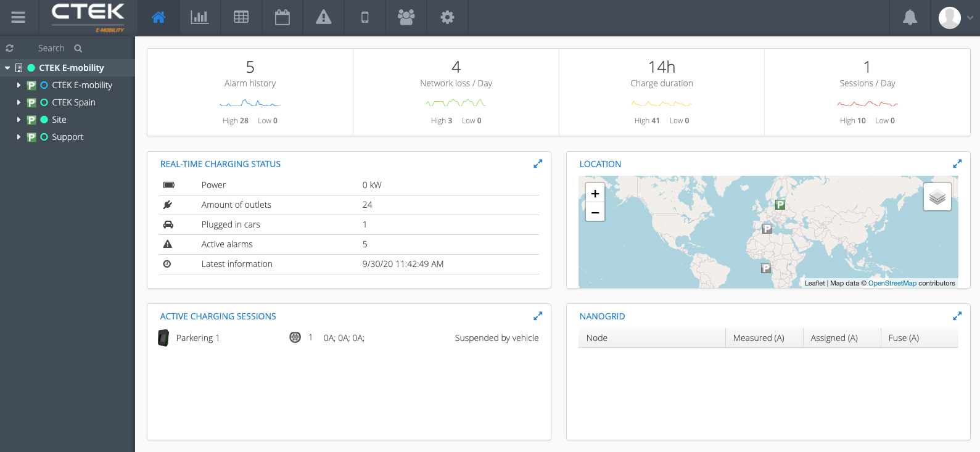Viewport: 980px width, 452px height.
Task: Select Site in the tree
Action: pos(59,120)
